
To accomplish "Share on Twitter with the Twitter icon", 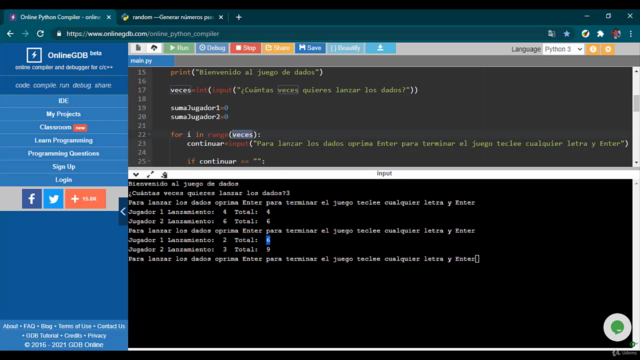I will pyautogui.click(x=53, y=199).
